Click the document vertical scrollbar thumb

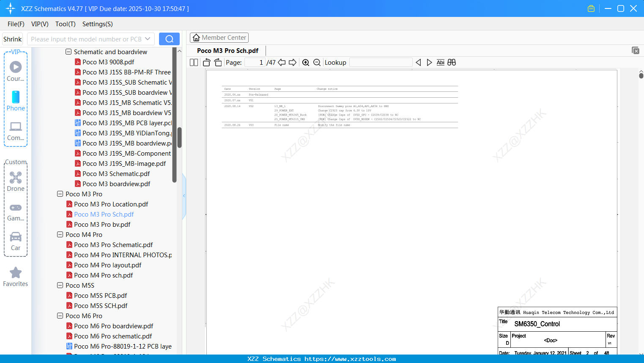click(x=641, y=75)
